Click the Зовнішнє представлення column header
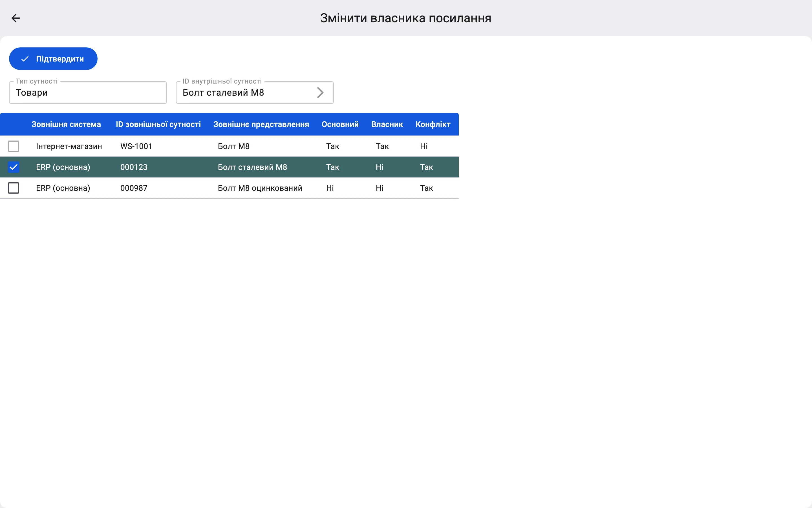This screenshot has width=812, height=508. (261, 124)
